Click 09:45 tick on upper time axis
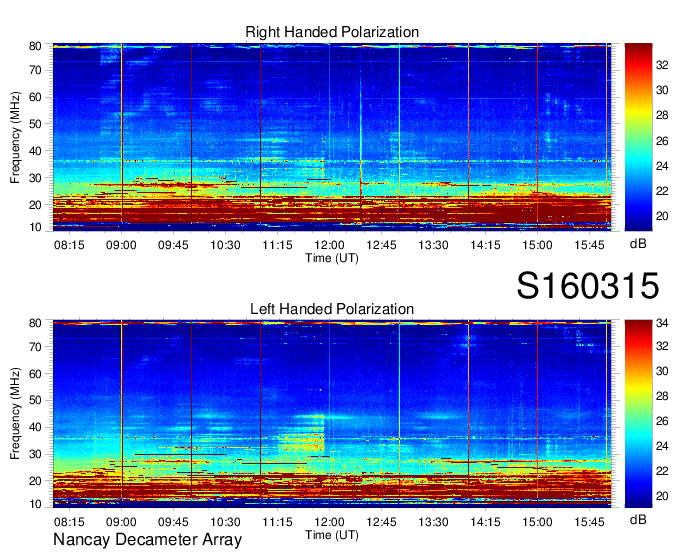 pyautogui.click(x=173, y=245)
